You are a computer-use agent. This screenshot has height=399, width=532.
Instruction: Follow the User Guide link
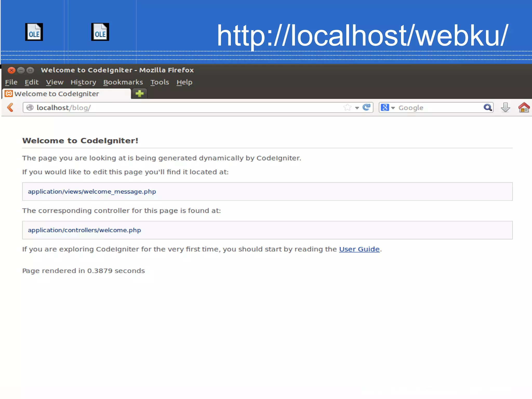coord(359,249)
